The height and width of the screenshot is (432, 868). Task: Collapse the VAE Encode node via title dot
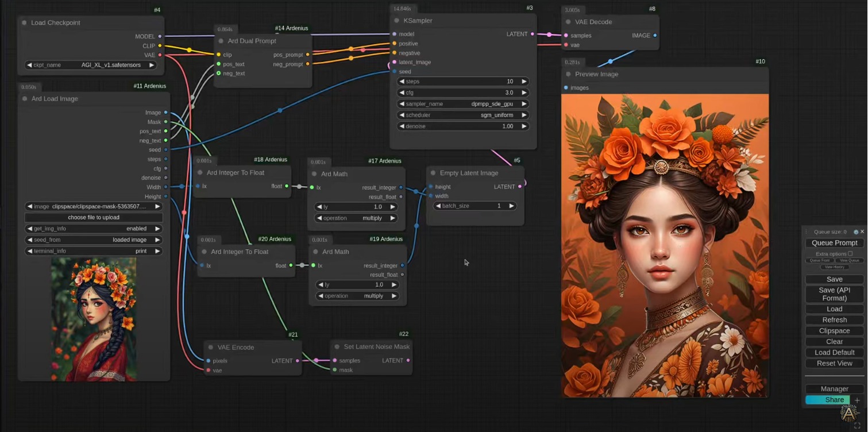tap(211, 348)
